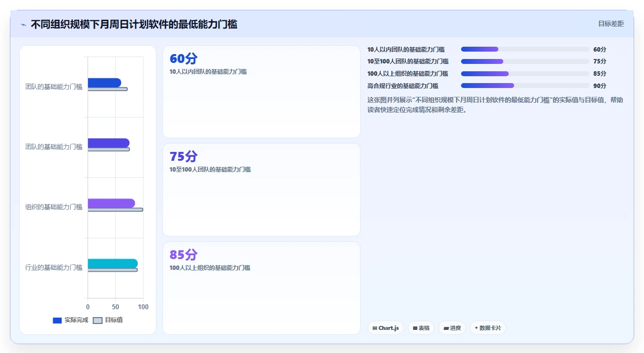This screenshot has height=353, width=644.
Task: Click the 10至100人团队的基础能力门槛 card caption
Action: (210, 170)
